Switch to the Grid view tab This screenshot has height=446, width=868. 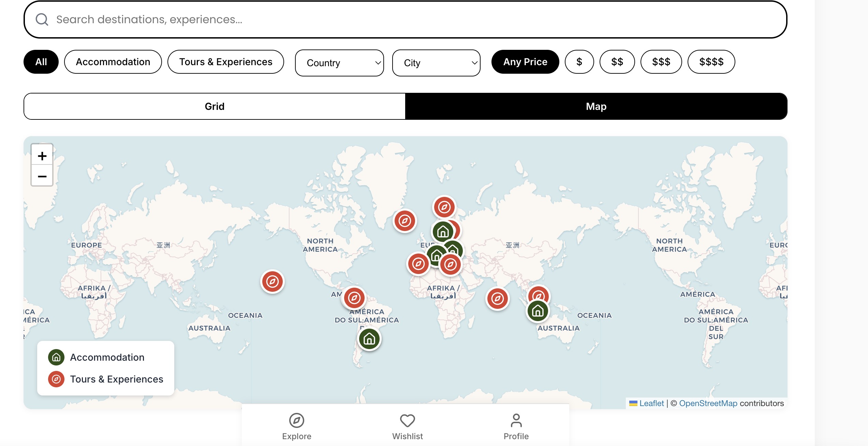coord(215,106)
